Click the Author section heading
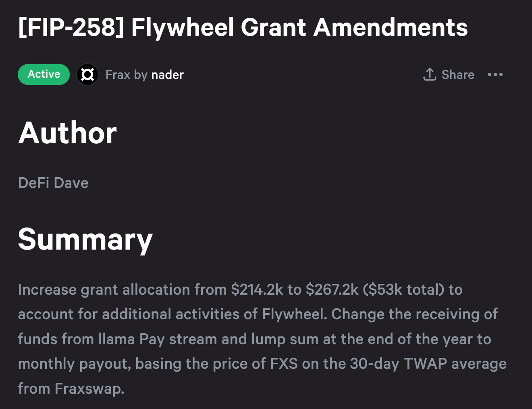Screen dimensions: 532x409 (x=68, y=133)
